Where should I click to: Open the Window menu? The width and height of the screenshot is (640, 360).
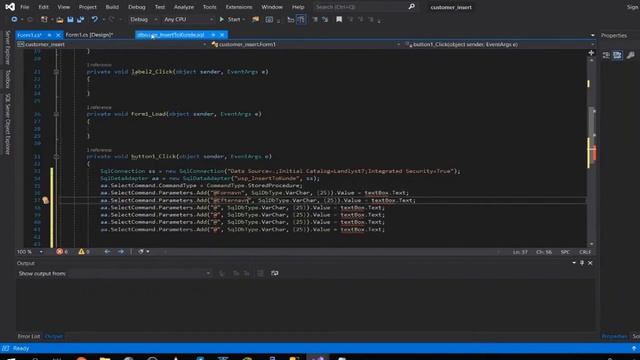point(272,7)
